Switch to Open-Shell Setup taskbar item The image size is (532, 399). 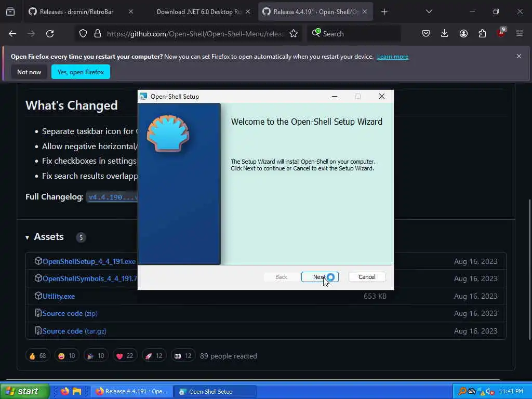click(x=215, y=392)
